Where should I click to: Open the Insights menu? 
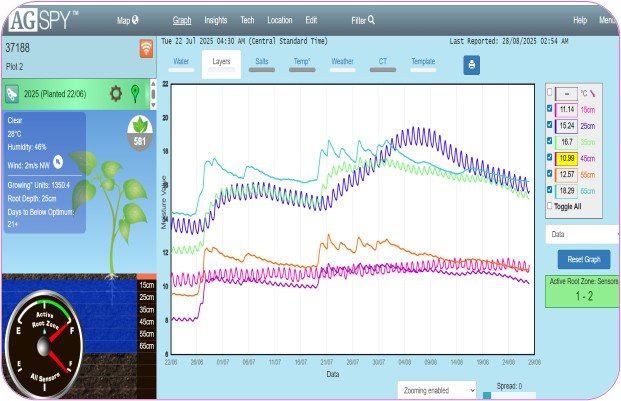tap(215, 20)
